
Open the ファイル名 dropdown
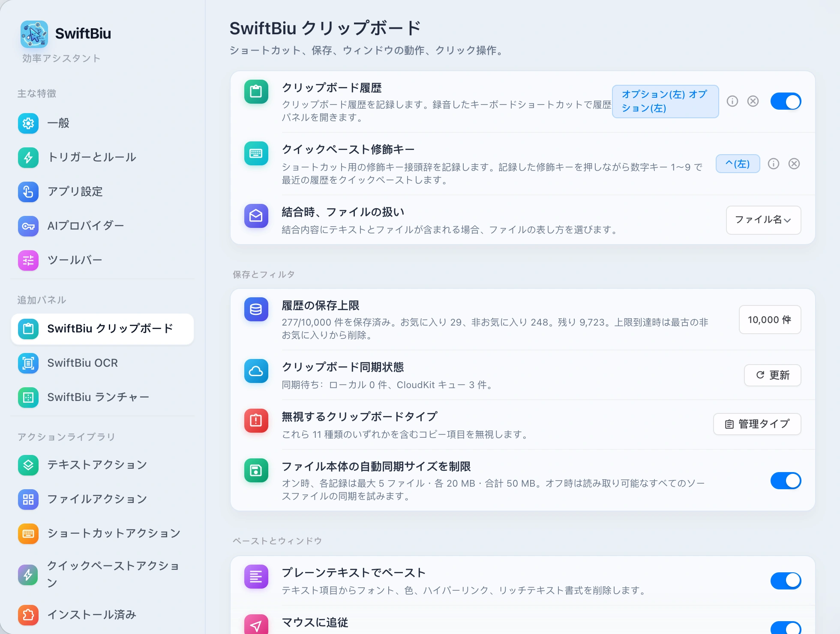click(764, 220)
